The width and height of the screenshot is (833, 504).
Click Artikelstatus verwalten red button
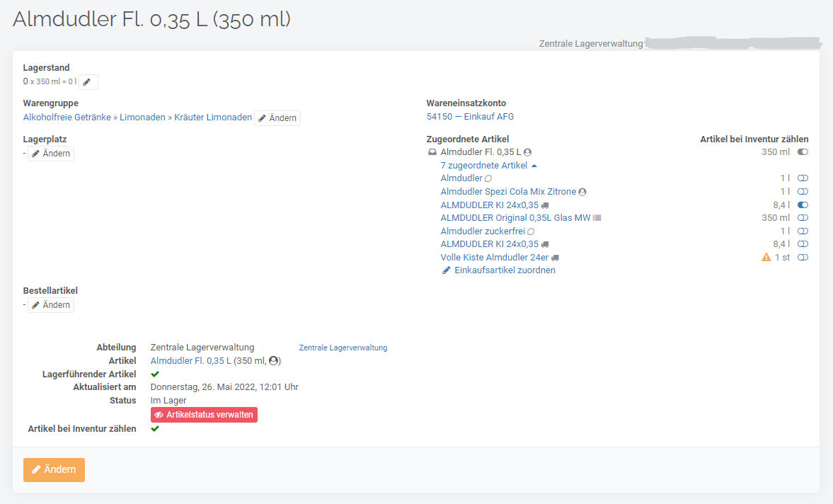coord(204,415)
